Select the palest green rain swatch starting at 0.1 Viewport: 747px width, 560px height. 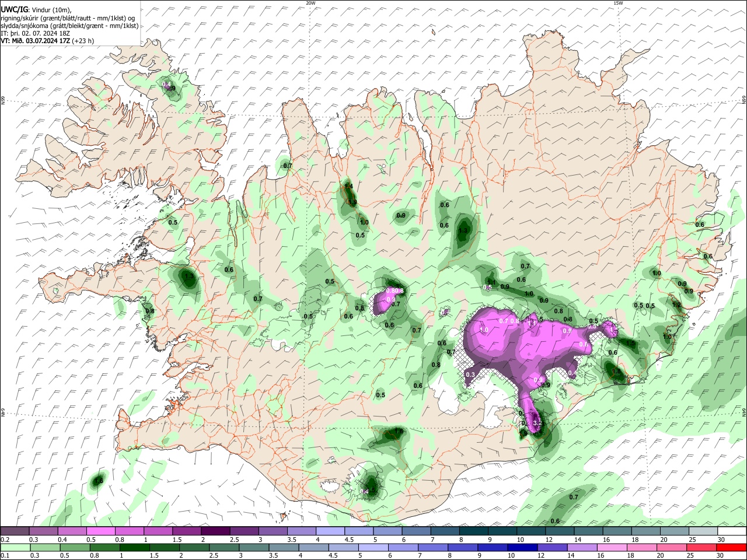[x=15, y=547]
